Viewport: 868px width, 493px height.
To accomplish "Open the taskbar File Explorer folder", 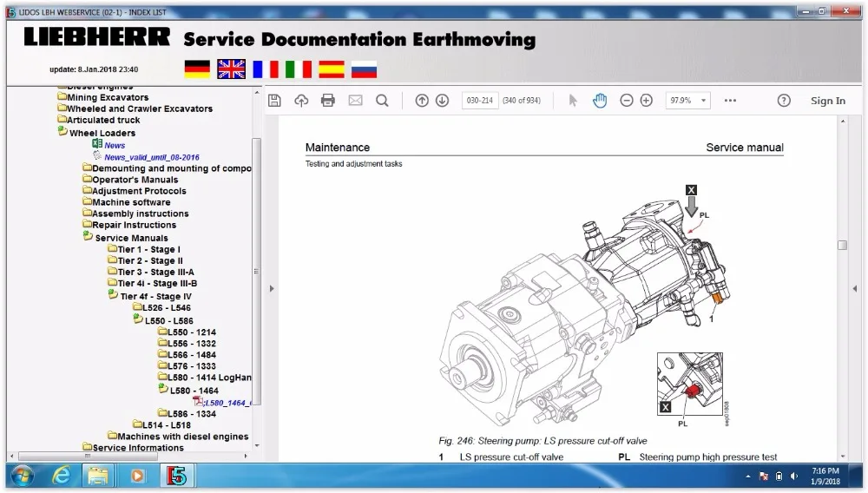I will click(99, 476).
